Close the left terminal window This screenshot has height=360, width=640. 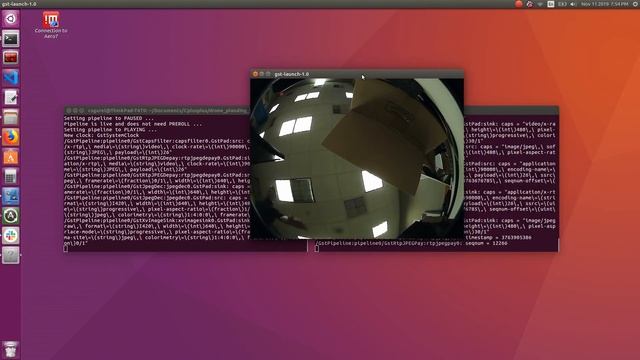pos(69,111)
